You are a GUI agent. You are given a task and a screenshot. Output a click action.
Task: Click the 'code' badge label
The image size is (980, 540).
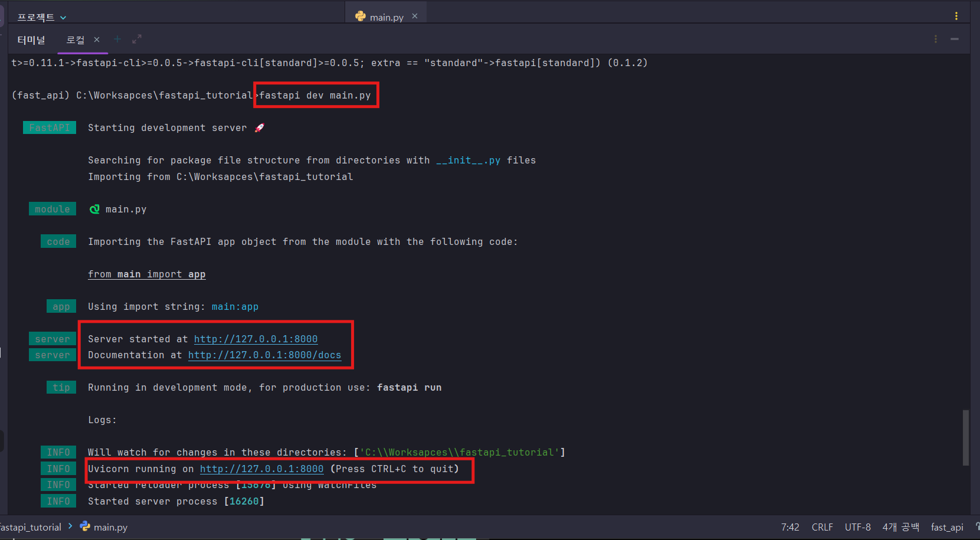(x=58, y=241)
